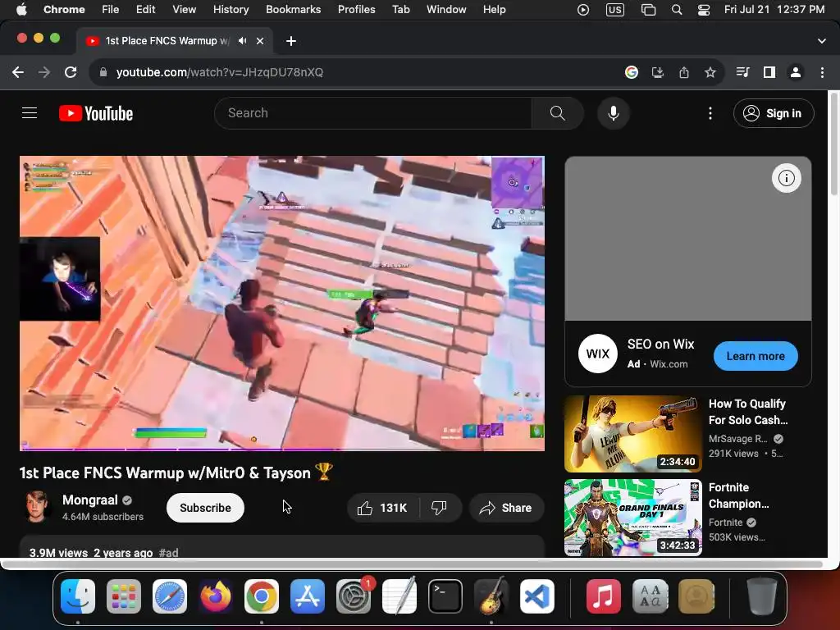
Task: View site info padlock icon
Action: [103, 72]
